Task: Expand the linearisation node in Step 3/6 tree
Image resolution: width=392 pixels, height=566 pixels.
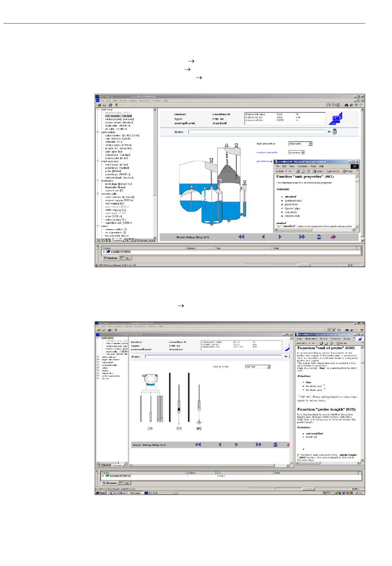Action: point(98,362)
